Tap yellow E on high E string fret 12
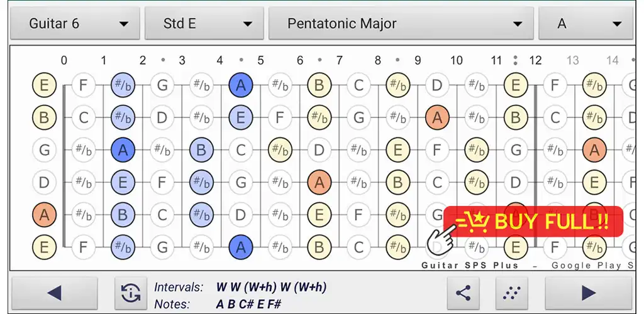This screenshot has width=644, height=314. 516,85
